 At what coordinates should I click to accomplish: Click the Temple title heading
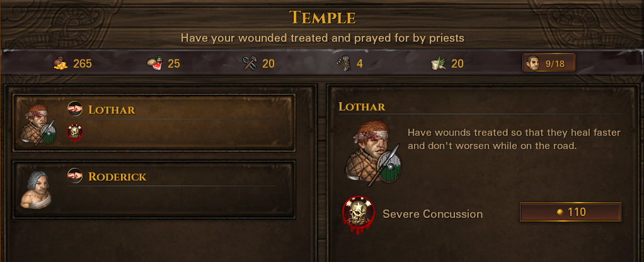point(322,18)
